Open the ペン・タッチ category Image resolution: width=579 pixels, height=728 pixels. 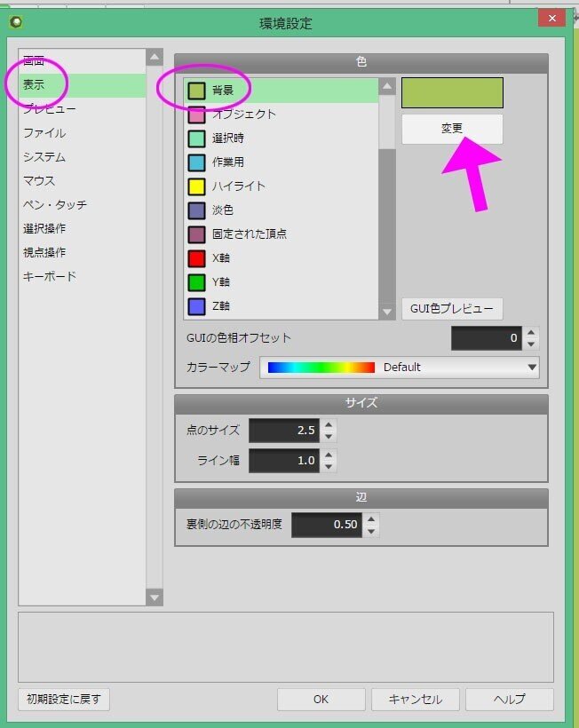pyautogui.click(x=82, y=205)
